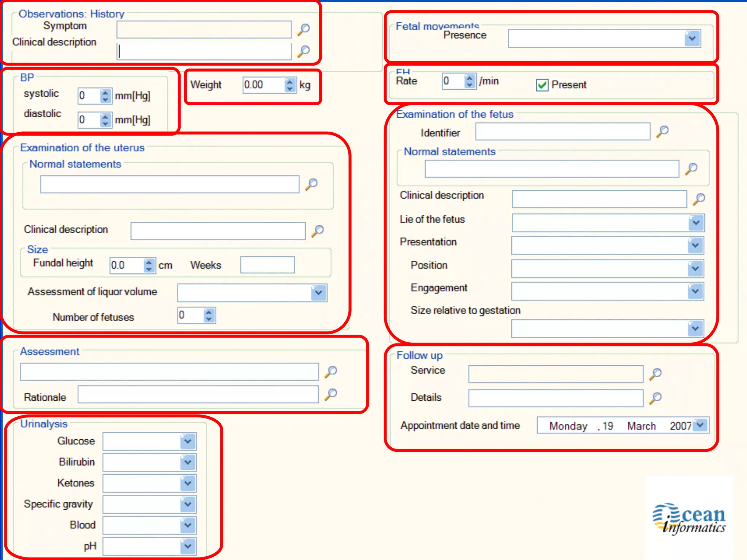Click magnifier next to fetus Identifier field
Screen dimensions: 747x560
[662, 132]
